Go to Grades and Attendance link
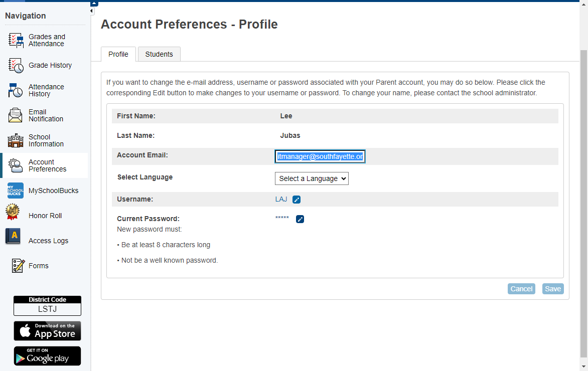 click(x=47, y=40)
